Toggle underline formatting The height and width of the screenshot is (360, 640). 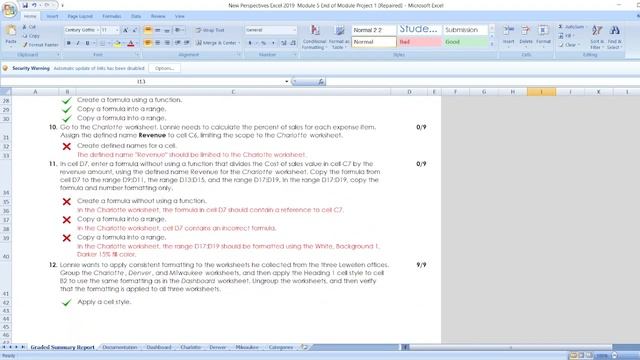point(87,43)
